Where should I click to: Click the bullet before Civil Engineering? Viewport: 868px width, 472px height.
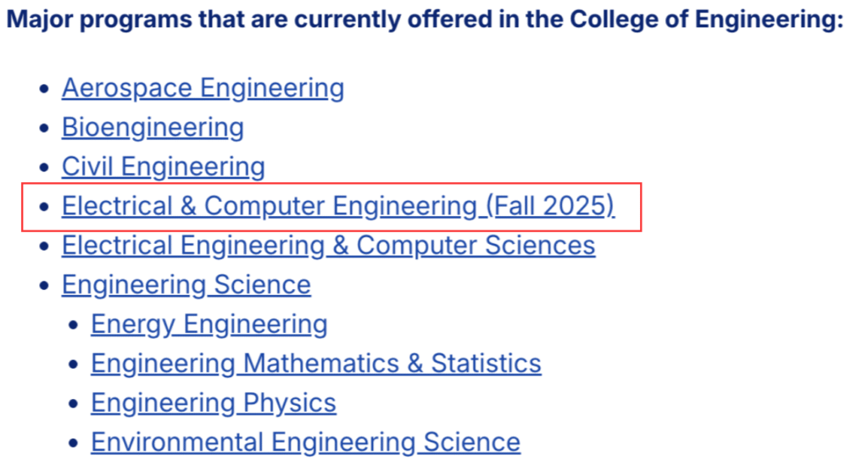click(46, 168)
